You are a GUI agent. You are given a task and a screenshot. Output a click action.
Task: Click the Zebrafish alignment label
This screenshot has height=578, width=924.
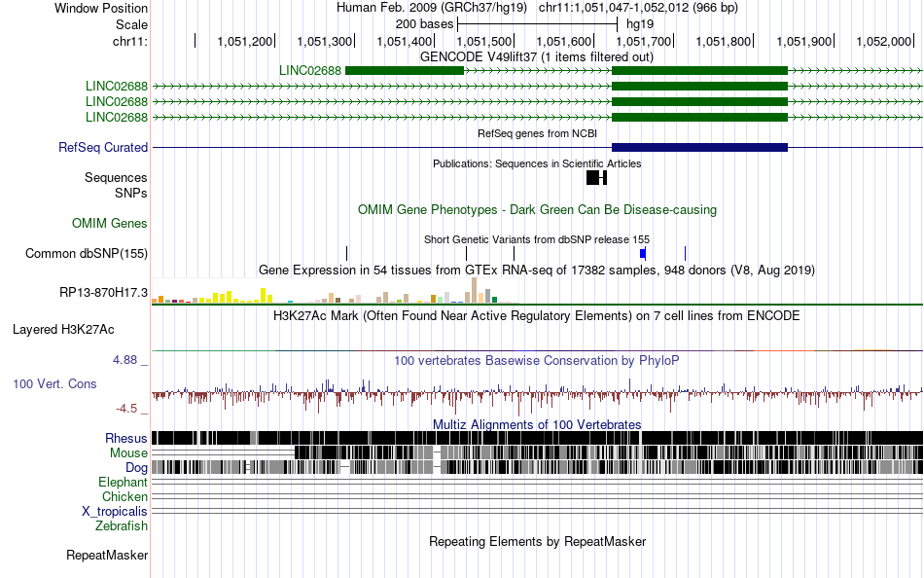tap(122, 526)
